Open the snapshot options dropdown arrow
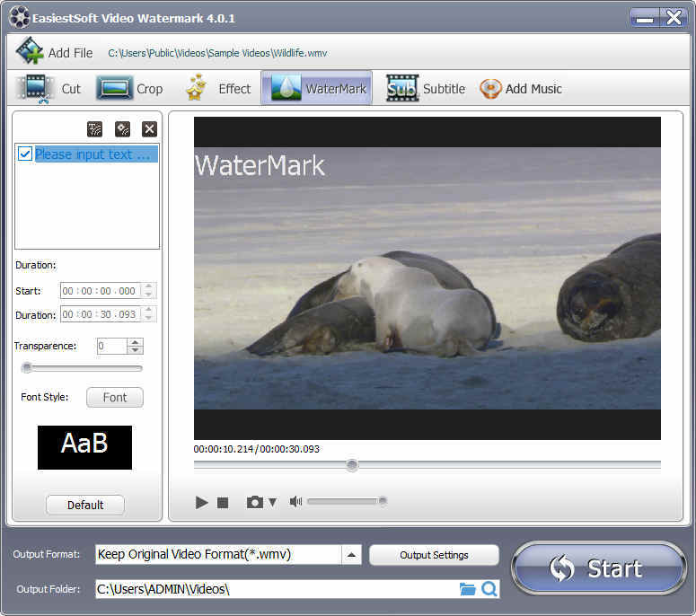Image resolution: width=696 pixels, height=616 pixels. coord(272,502)
